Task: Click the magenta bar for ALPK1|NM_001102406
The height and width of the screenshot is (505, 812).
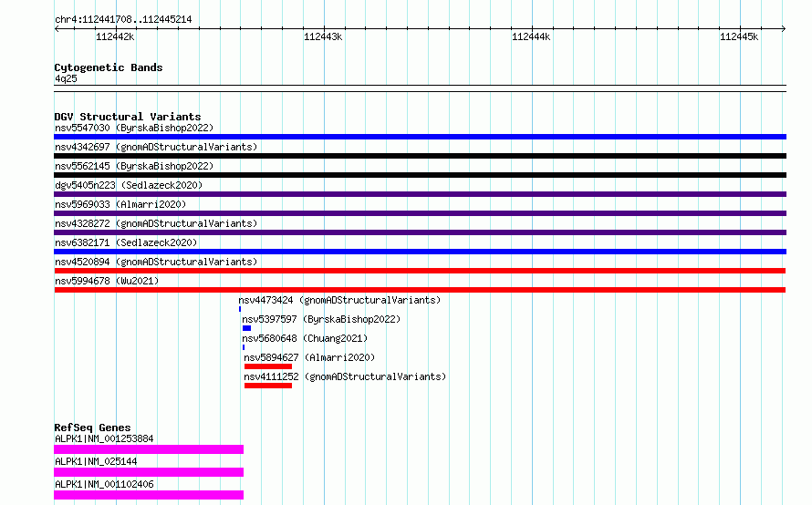Action: click(149, 495)
